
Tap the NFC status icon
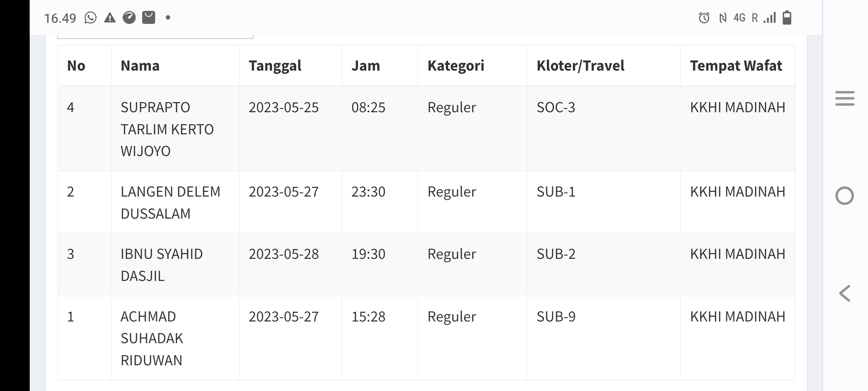point(723,18)
